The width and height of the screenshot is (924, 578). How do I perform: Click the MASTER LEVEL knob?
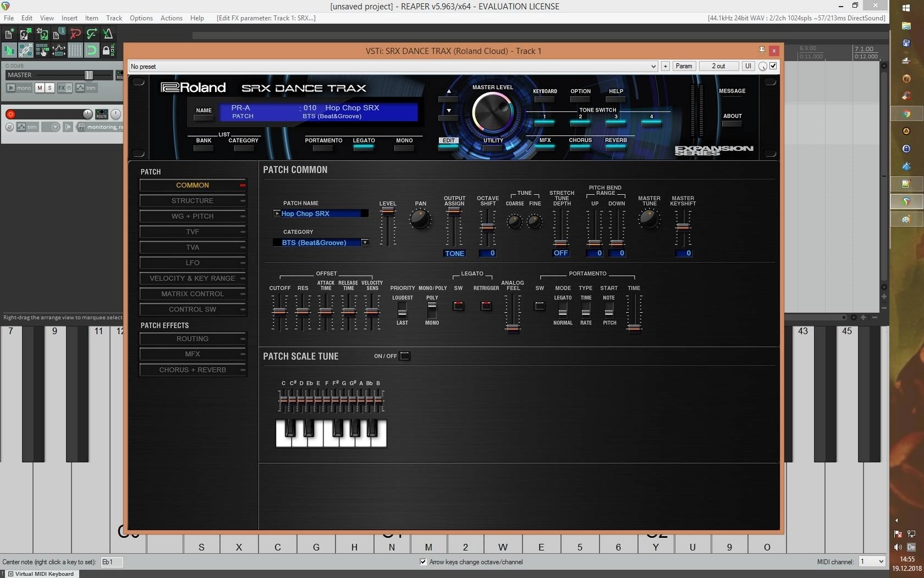pyautogui.click(x=492, y=112)
